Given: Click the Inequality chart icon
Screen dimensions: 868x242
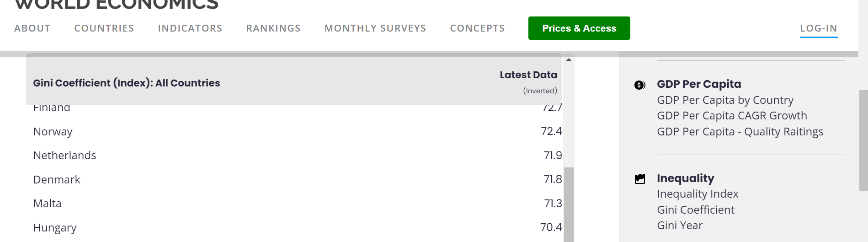Looking at the screenshot, I should point(640,179).
